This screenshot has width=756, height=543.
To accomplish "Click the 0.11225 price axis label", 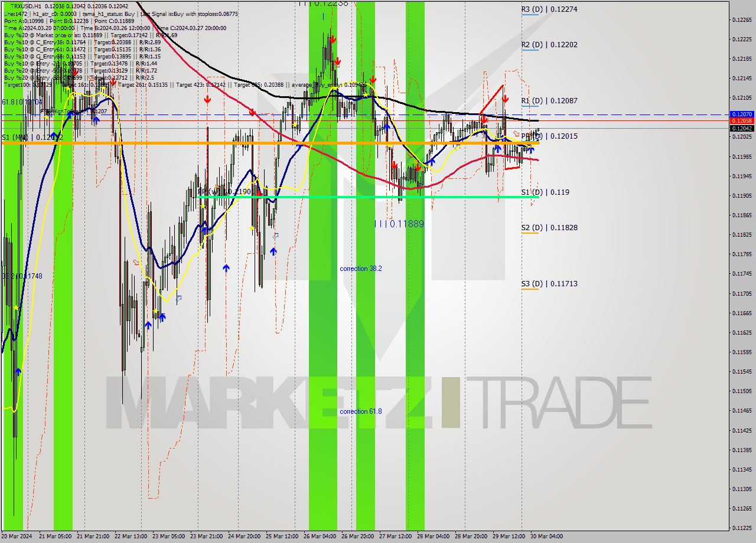I will (x=741, y=528).
